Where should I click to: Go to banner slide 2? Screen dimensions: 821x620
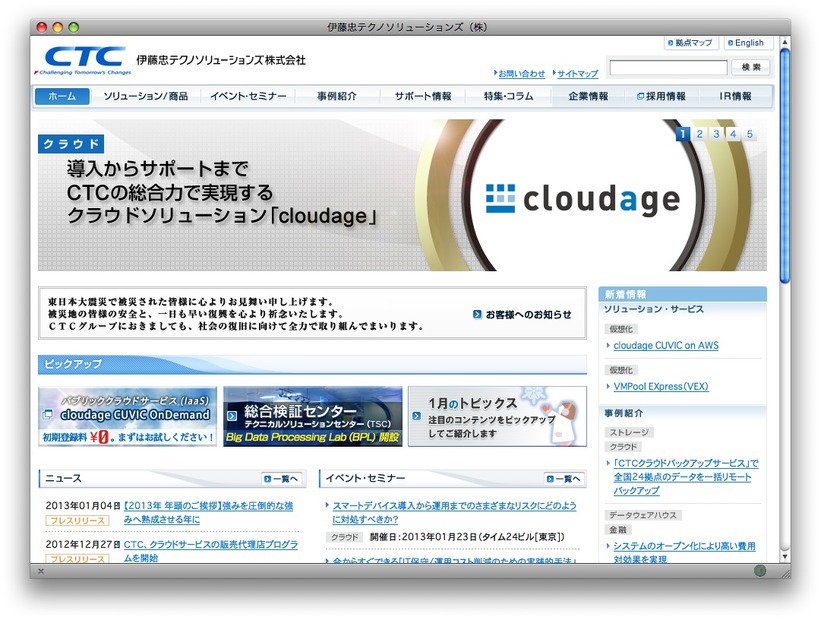click(x=699, y=134)
